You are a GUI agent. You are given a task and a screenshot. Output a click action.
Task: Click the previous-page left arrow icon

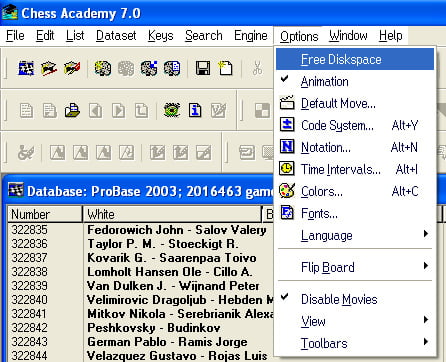95,110
